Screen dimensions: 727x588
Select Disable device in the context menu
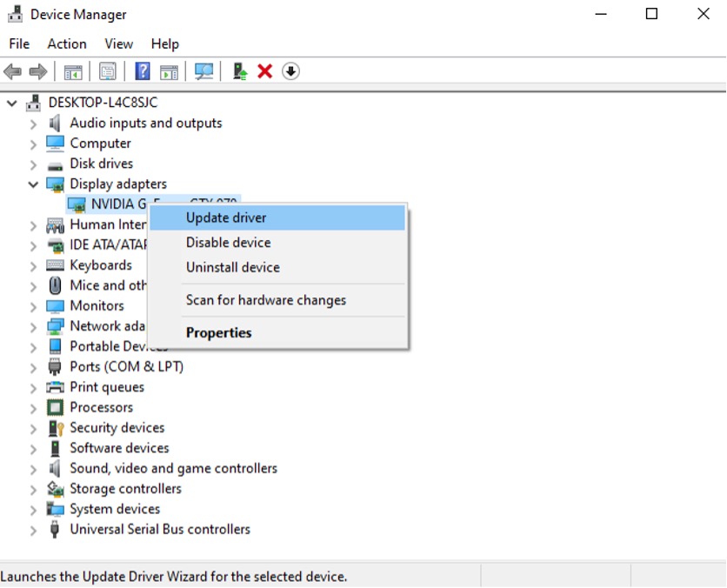228,243
